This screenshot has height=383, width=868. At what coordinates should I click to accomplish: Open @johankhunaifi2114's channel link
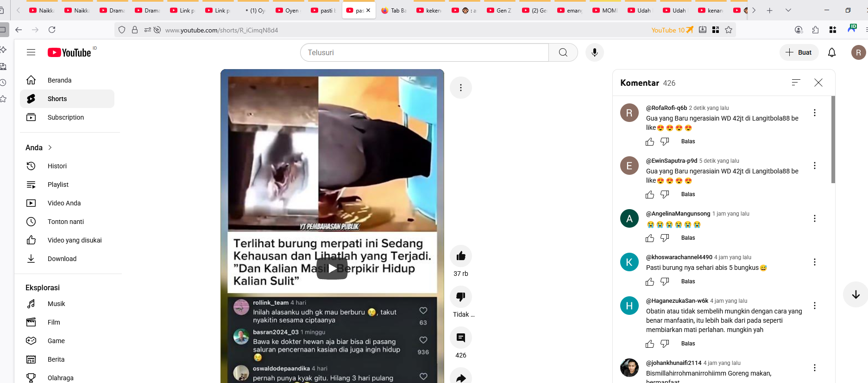click(x=673, y=363)
